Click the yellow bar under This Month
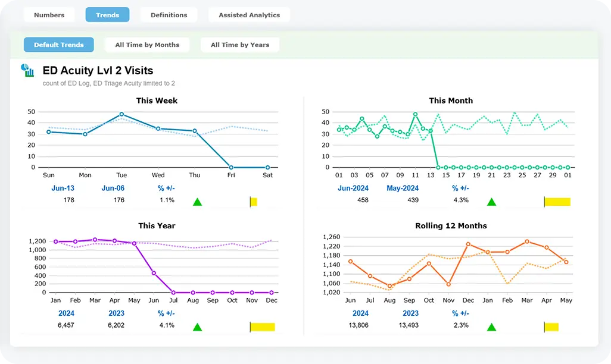 [558, 202]
